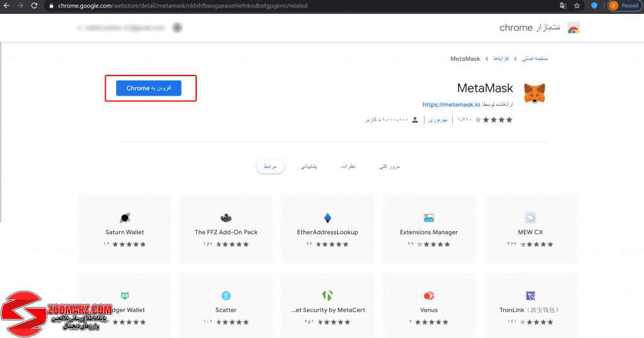Image resolution: width=644 pixels, height=338 pixels.
Task: Click the users person icon
Action: click(415, 120)
